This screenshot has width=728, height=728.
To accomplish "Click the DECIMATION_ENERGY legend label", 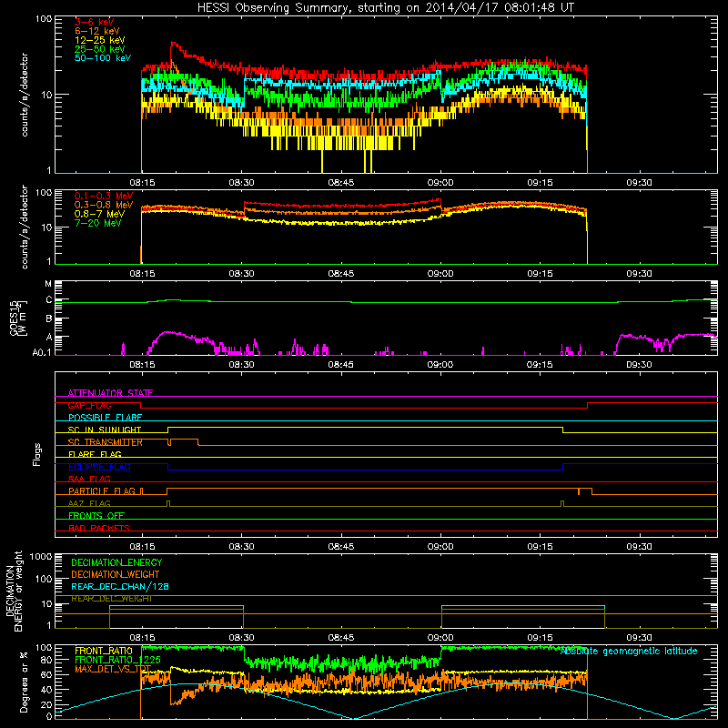I will tap(116, 562).
